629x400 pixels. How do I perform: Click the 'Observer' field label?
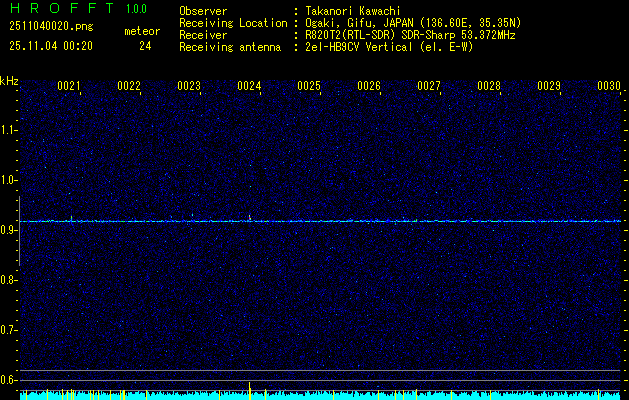[x=203, y=11]
